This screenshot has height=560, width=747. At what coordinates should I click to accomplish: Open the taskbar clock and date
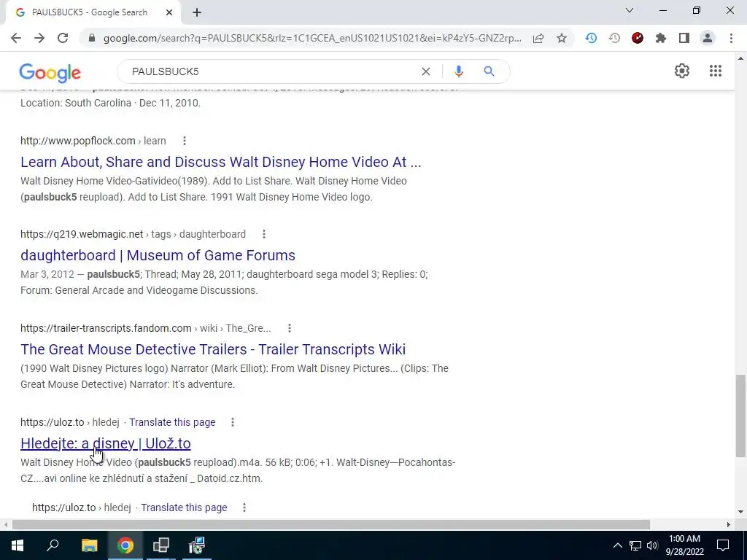click(684, 545)
